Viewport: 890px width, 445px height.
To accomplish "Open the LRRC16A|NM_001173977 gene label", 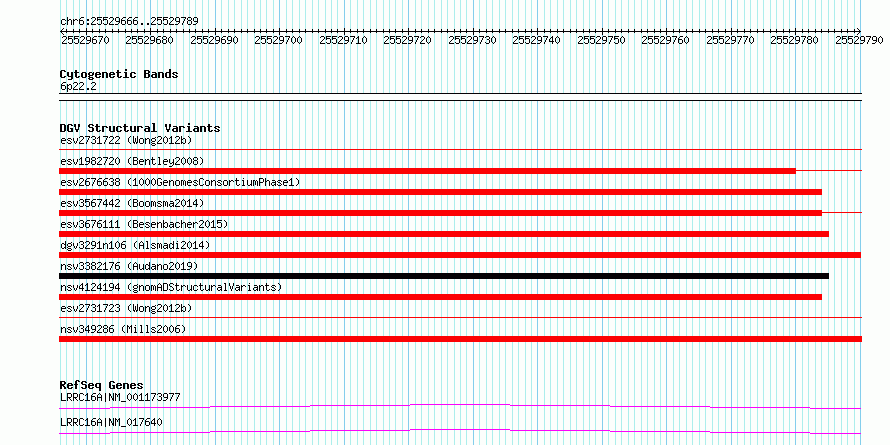I will [x=120, y=397].
